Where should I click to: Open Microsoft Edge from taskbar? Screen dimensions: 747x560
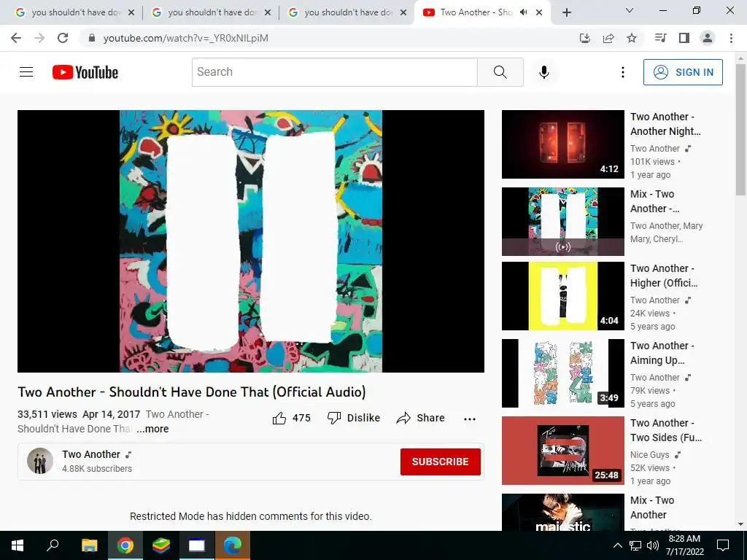click(233, 545)
